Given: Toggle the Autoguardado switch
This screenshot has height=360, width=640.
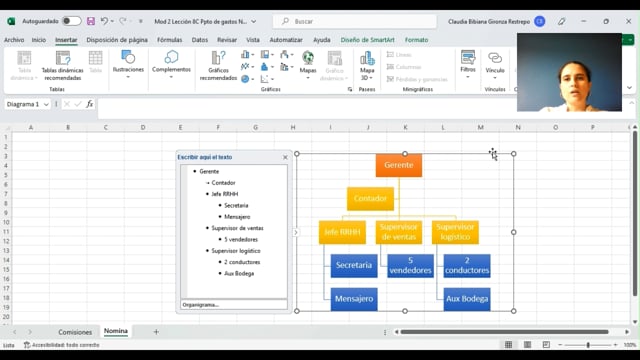Looking at the screenshot, I should 71,21.
